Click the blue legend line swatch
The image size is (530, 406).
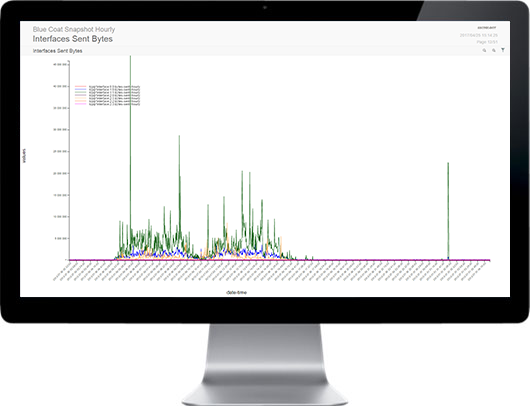80,89
